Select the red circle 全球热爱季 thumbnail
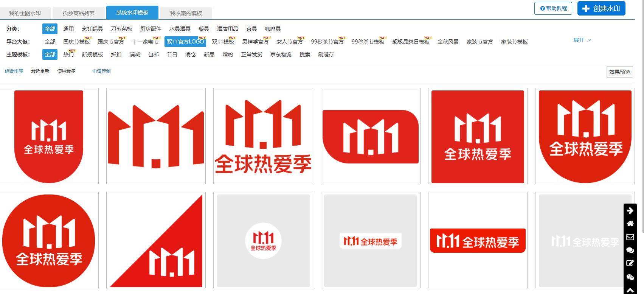This screenshot has width=644, height=294. (x=49, y=240)
